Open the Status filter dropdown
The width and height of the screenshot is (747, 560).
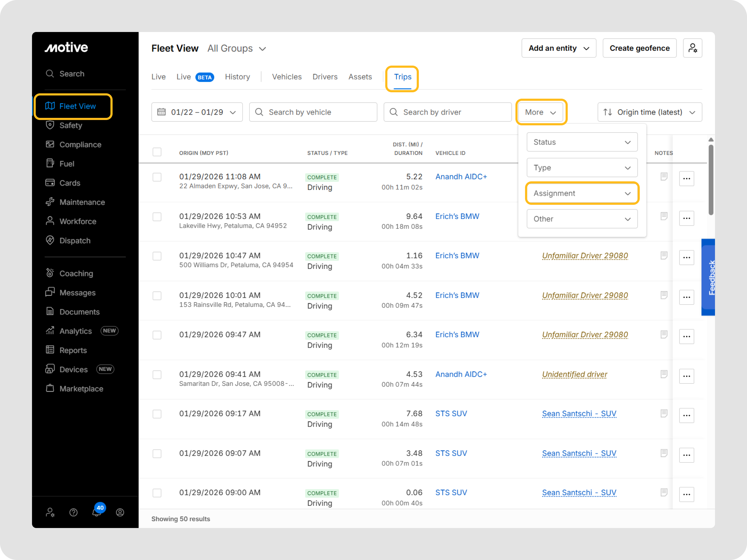(582, 142)
